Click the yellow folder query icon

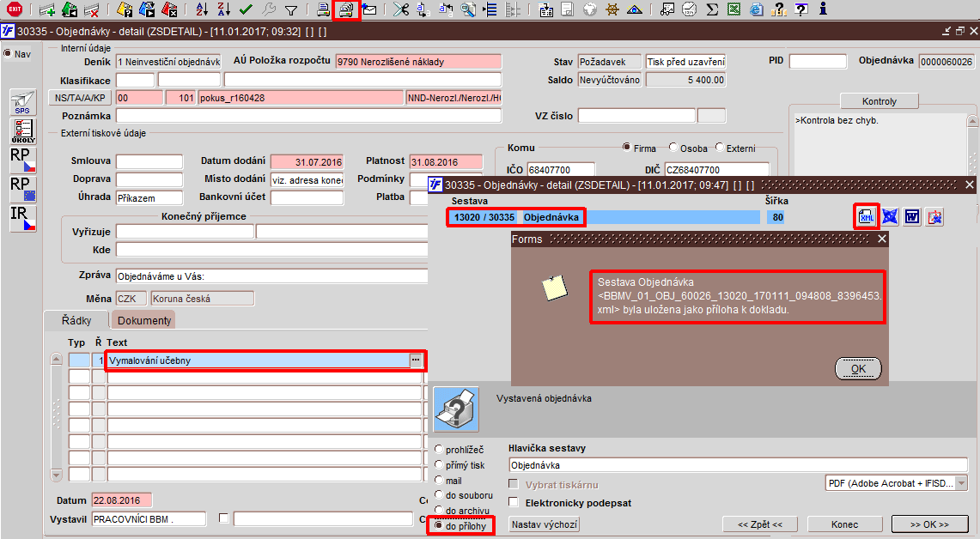[125, 9]
